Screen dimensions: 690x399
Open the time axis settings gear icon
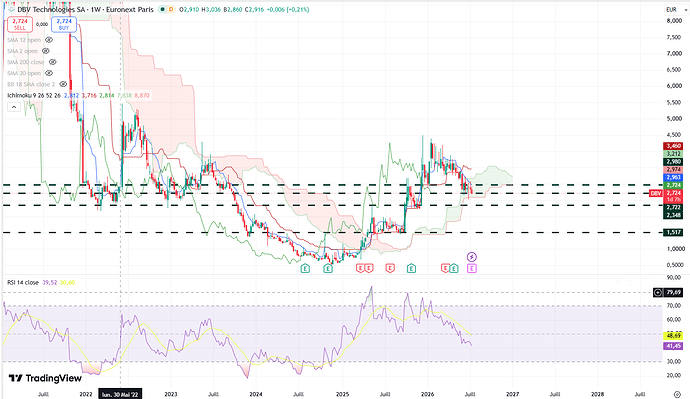(x=677, y=394)
